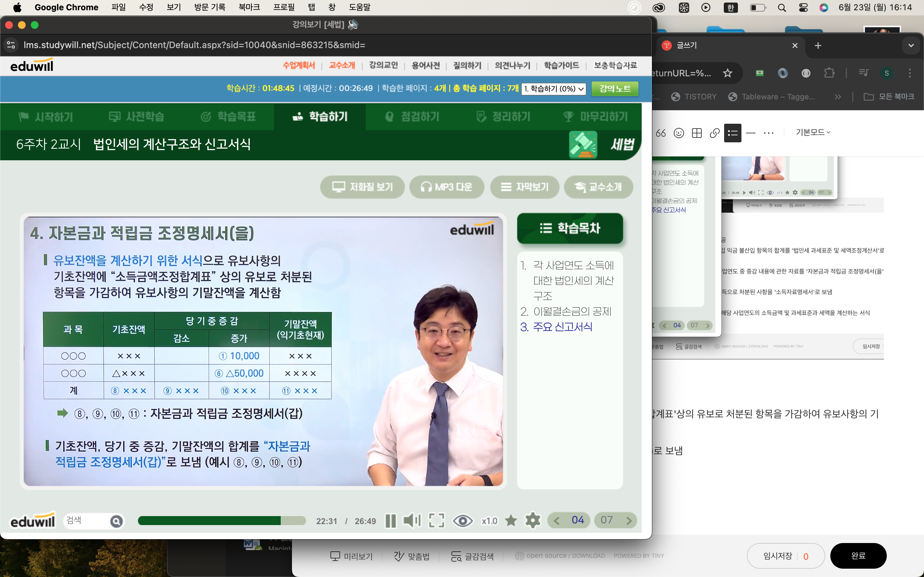The width and height of the screenshot is (924, 577).
Task: Open the 북마크 menu in menu bar
Action: [249, 7]
